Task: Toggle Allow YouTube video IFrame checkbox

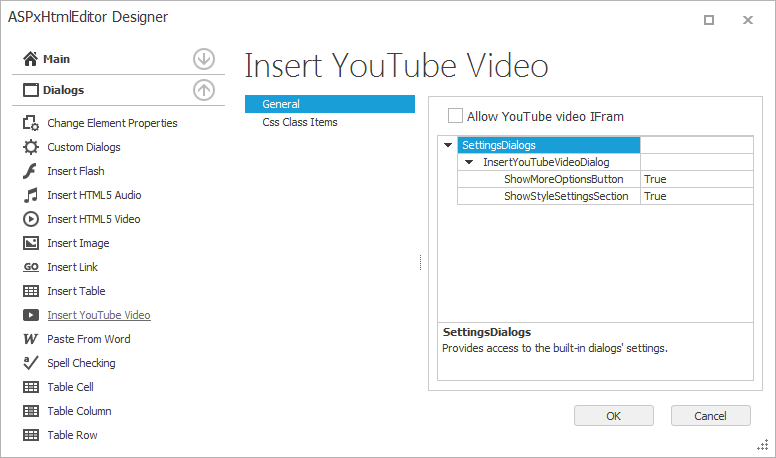Action: (x=455, y=116)
